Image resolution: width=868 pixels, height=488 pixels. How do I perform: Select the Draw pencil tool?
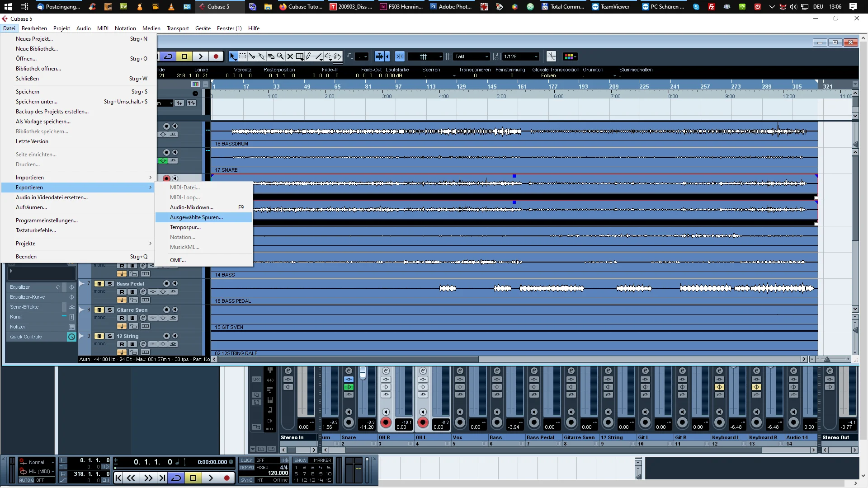point(309,56)
